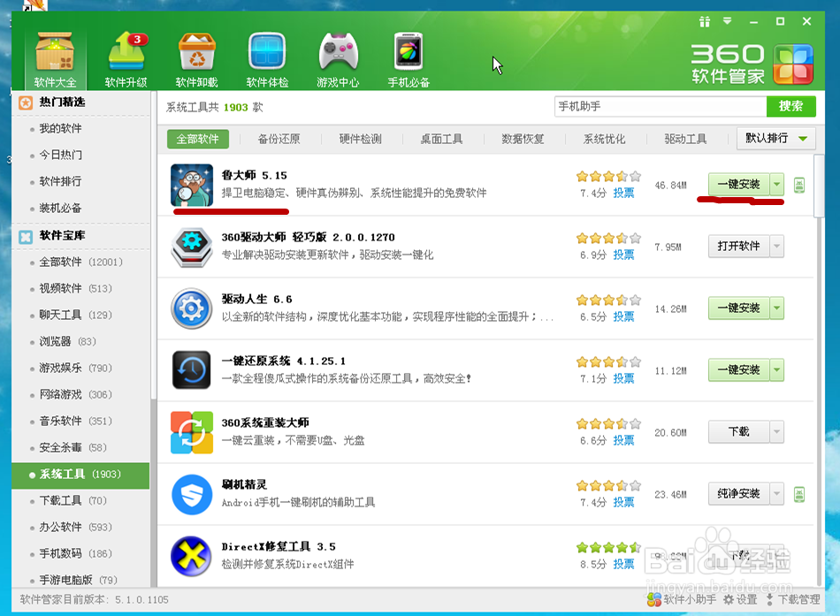Screen dimensions: 840x616
Task: Click 投票 link for 360驱动大师
Action: 623,255
